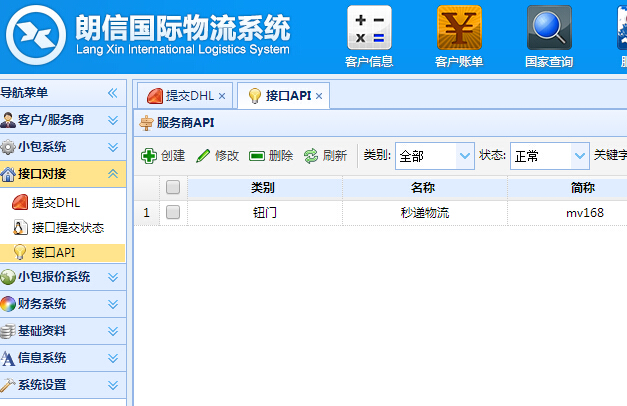The width and height of the screenshot is (627, 406).
Task: Click the hammer icon of 系统设置
Action: point(8,385)
